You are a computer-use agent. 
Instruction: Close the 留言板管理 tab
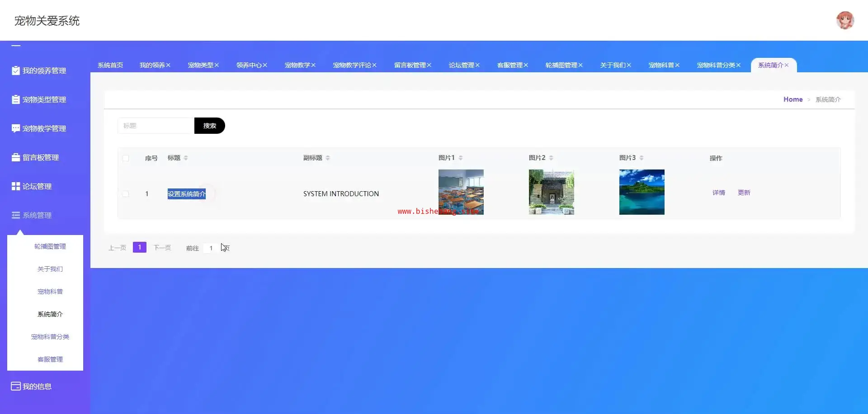pos(429,65)
